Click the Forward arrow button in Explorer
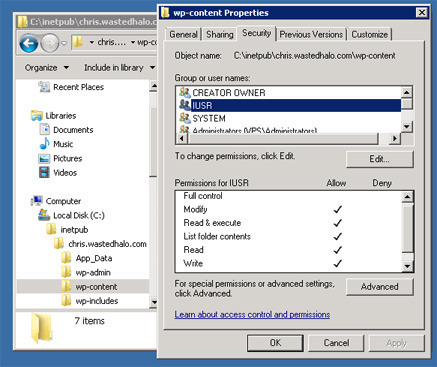 pyautogui.click(x=50, y=43)
